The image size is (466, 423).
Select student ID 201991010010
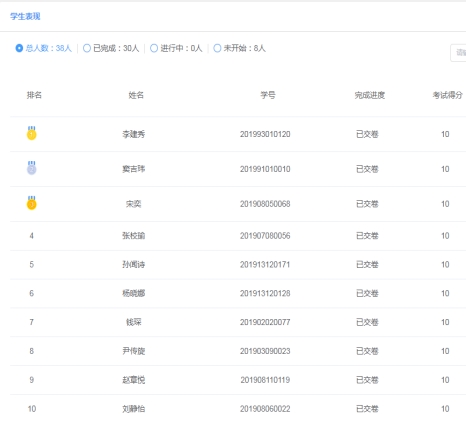[x=265, y=169]
